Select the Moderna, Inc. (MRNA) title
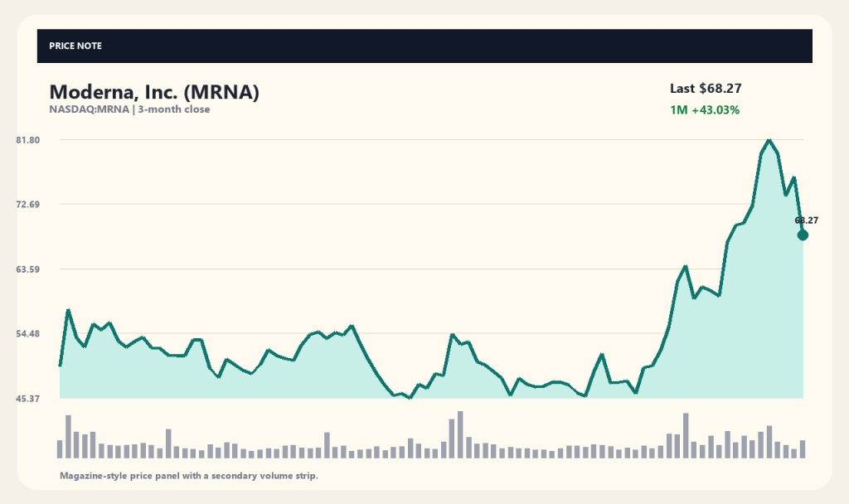Viewport: 849px width, 504px height. pos(154,92)
